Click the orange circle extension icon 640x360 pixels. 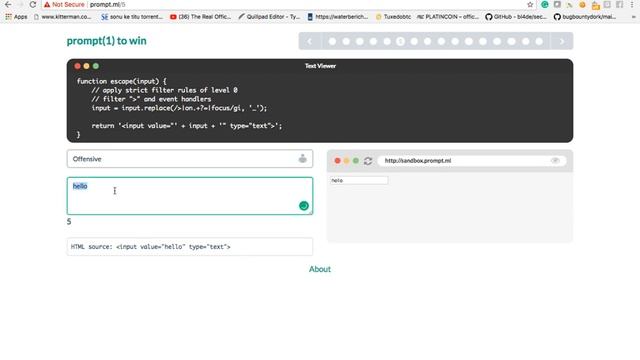[x=582, y=5]
